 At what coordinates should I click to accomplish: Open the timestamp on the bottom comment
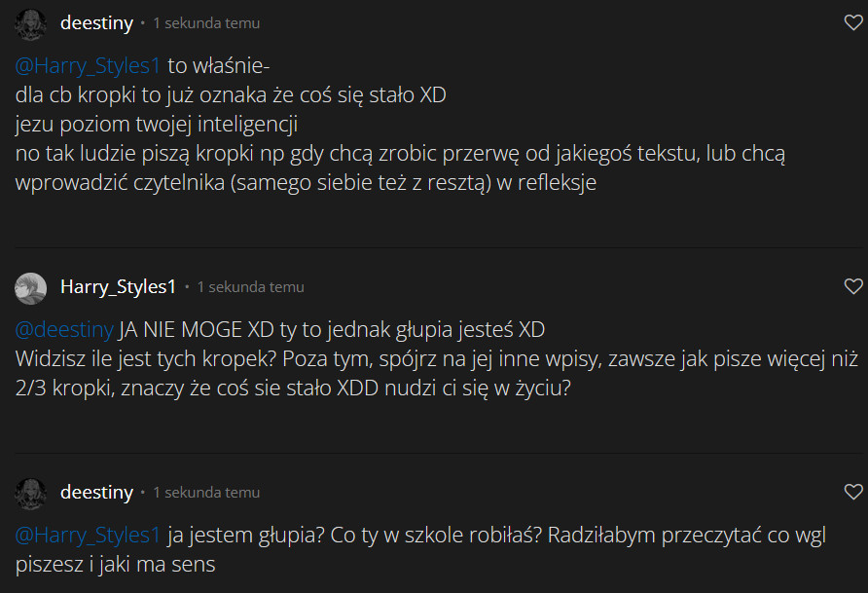[206, 493]
